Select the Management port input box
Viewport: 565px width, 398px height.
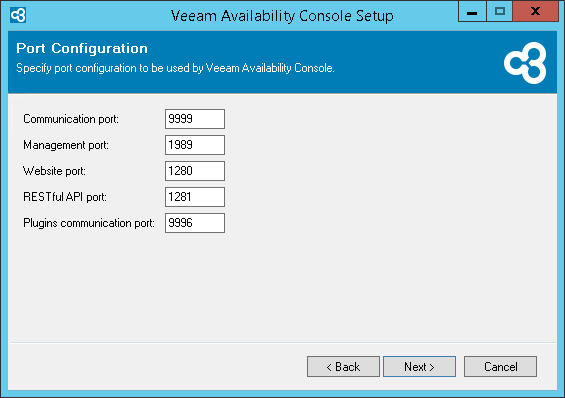(x=195, y=145)
